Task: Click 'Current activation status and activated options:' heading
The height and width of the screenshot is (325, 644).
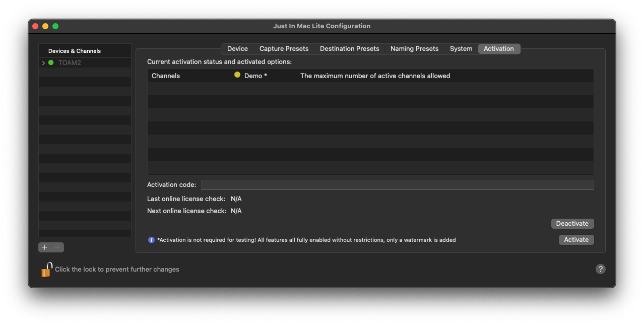Action: click(219, 62)
